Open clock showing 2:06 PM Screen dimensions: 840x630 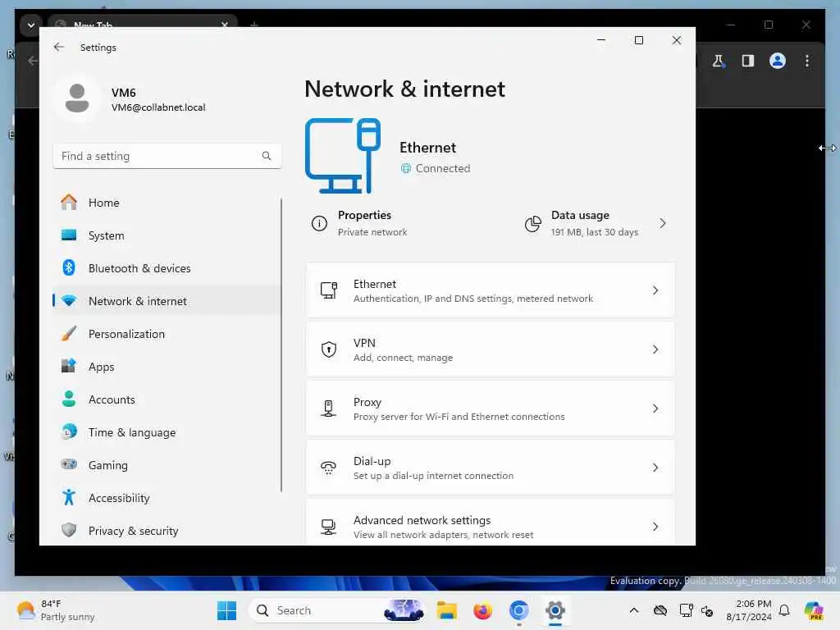click(749, 610)
